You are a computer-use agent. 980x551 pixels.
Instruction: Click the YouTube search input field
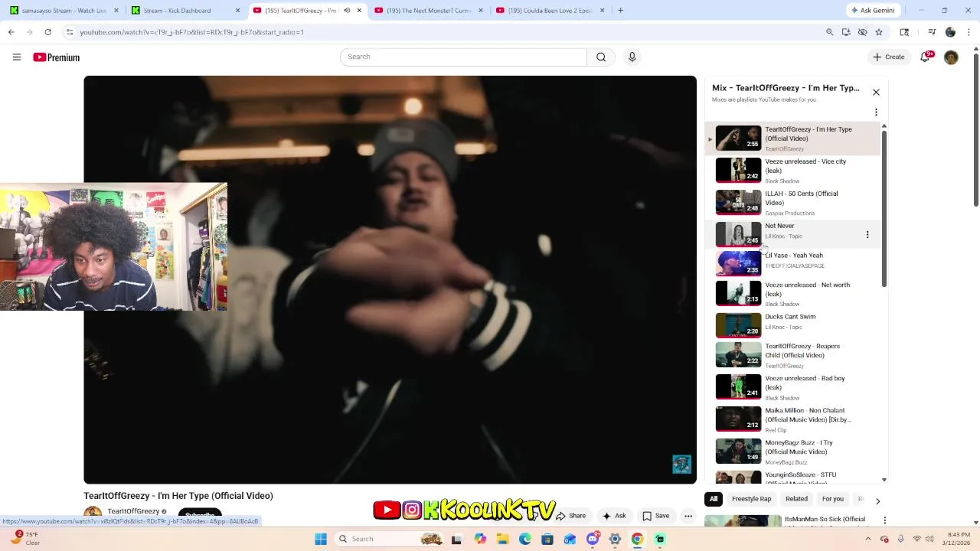(463, 57)
